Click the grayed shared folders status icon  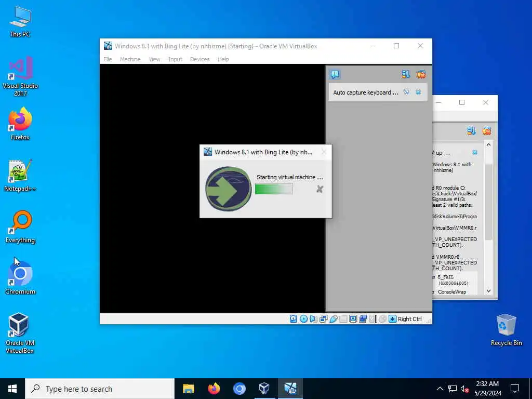click(343, 319)
